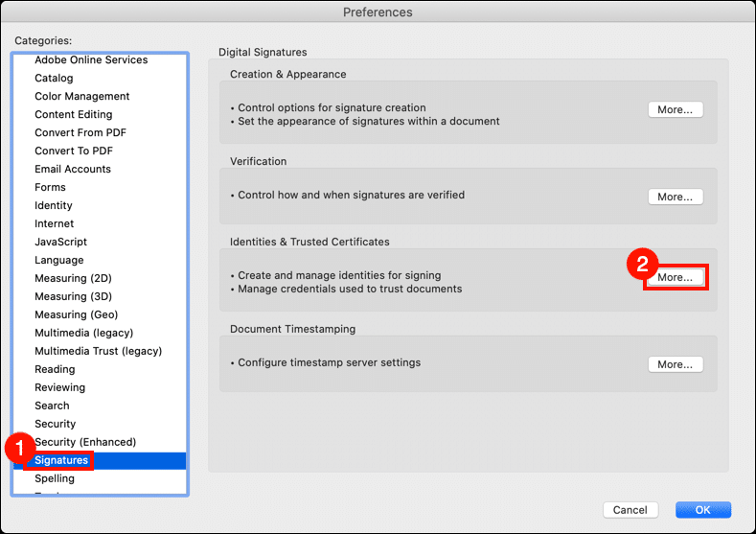
Task: Select the Email Accounts category
Action: (73, 169)
